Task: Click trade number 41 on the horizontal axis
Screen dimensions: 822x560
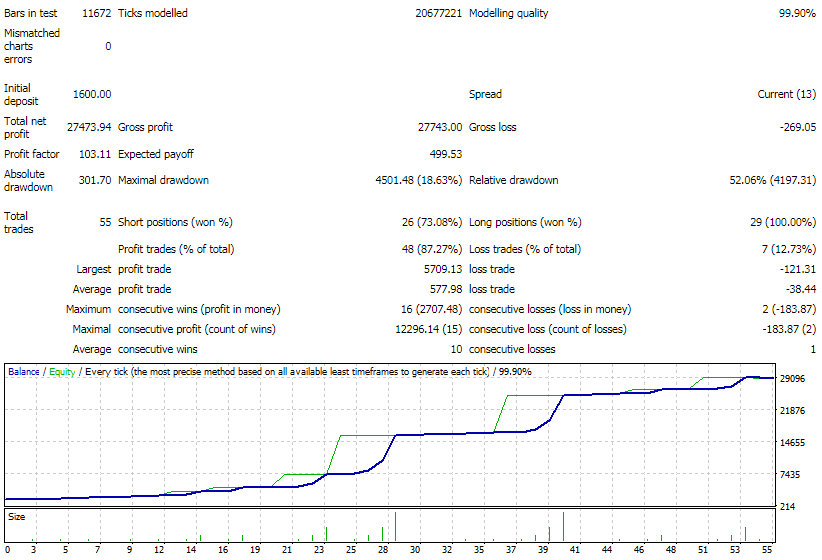Action: point(574,550)
